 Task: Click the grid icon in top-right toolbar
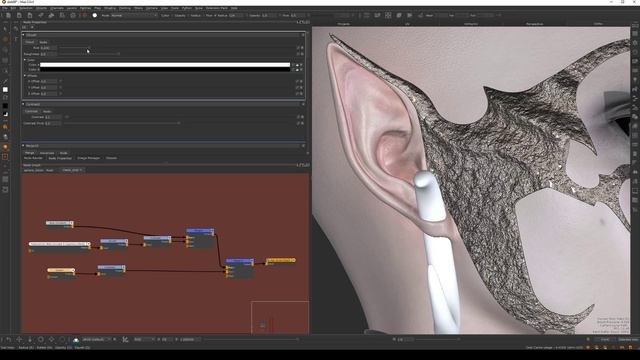click(388, 16)
